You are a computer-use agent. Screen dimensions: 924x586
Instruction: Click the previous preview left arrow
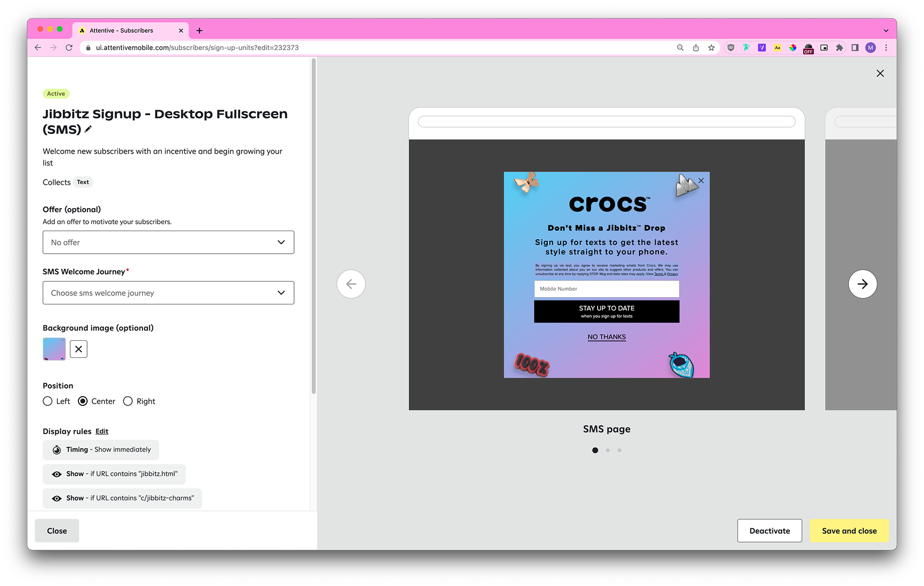(351, 284)
